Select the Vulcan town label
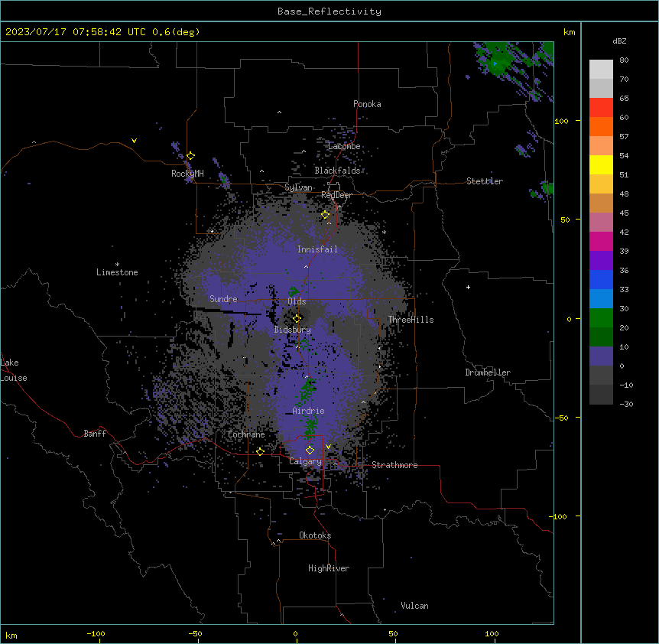Image resolution: width=659 pixels, height=644 pixels. point(414,606)
